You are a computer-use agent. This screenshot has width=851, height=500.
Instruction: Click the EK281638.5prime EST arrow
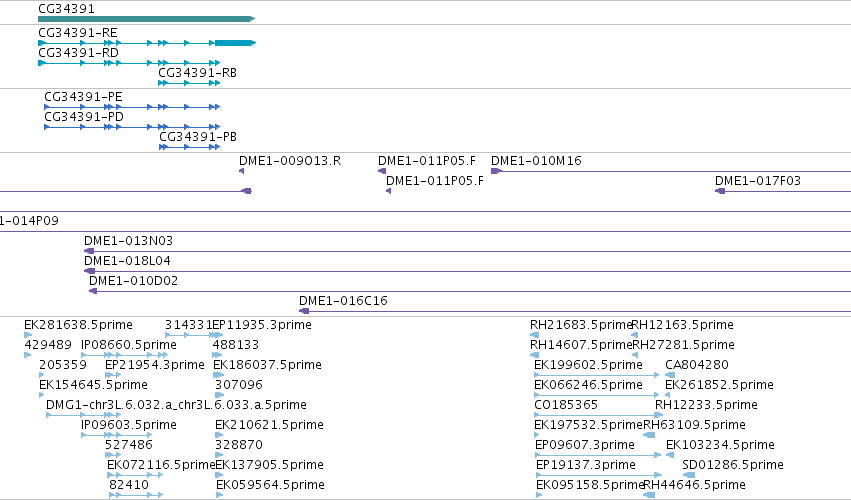pyautogui.click(x=28, y=335)
